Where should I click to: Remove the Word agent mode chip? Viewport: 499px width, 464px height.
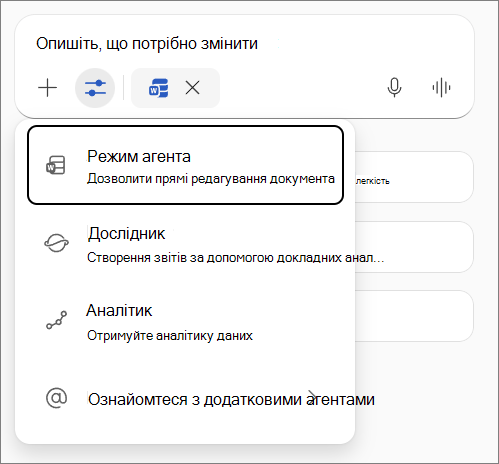[x=193, y=88]
